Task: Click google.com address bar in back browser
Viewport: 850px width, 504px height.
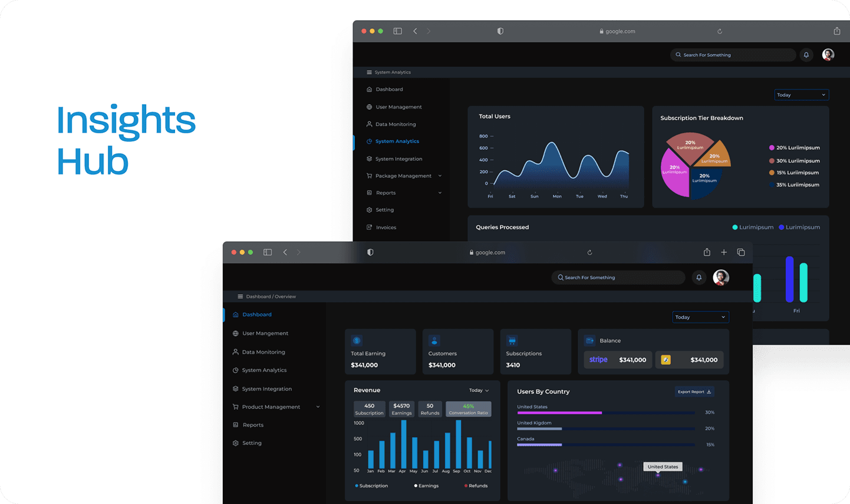Action: (617, 31)
